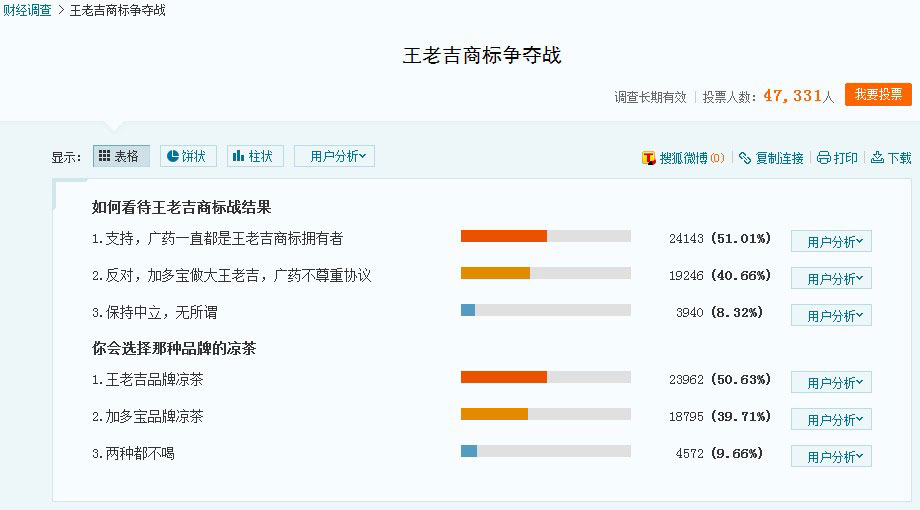920x510 pixels.
Task: Click the text 2.加多宝品牌凉茶
Action: click(148, 416)
